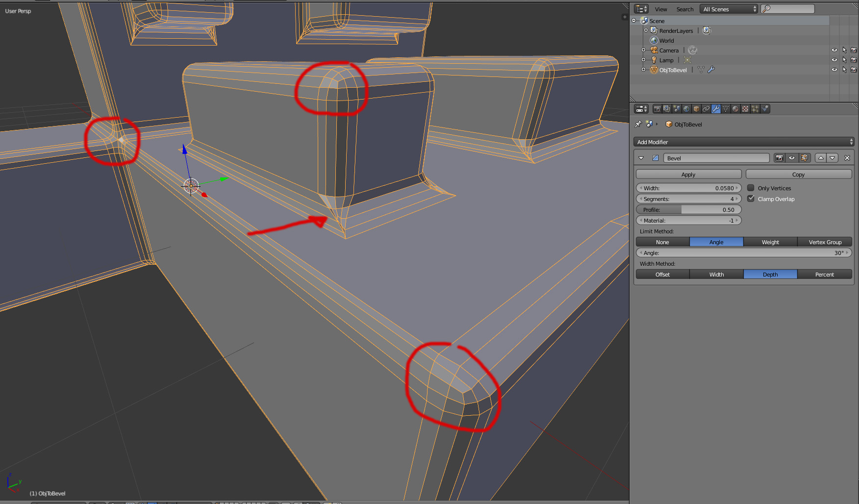
Task: Set Limit Method to Weight
Action: pos(770,242)
